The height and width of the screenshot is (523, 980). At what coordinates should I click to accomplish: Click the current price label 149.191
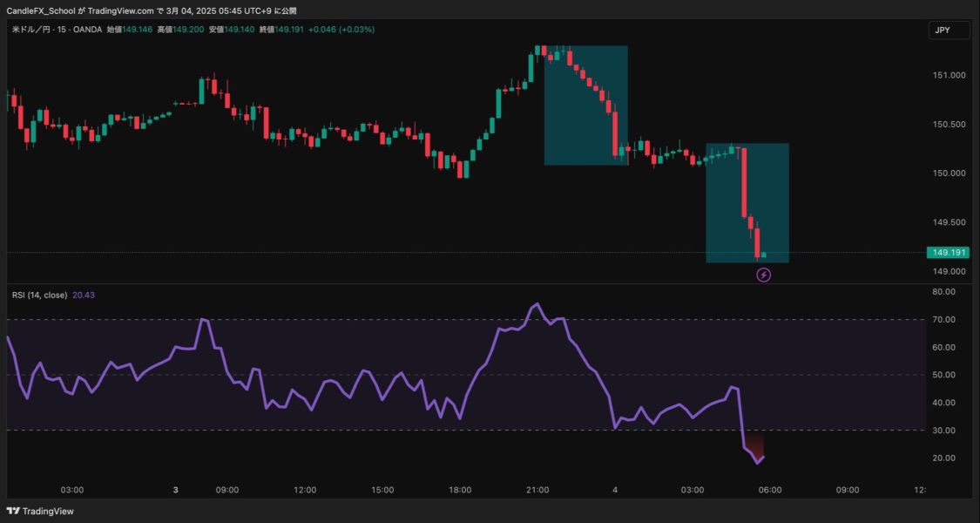pos(948,253)
